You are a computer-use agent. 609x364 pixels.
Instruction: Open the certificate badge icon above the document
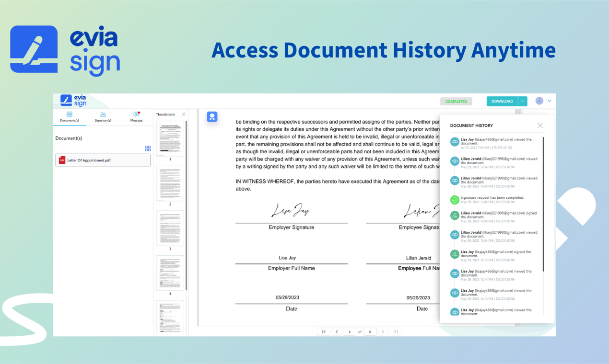pyautogui.click(x=212, y=117)
